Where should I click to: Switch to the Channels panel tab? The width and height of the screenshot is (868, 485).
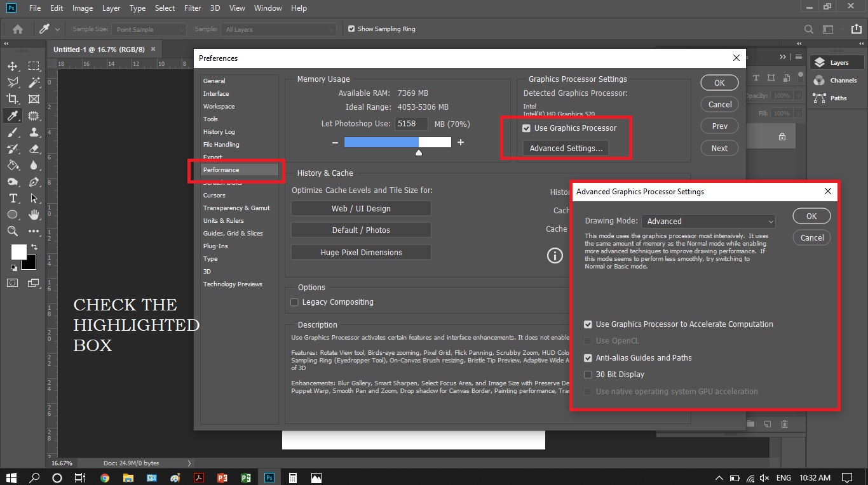tap(837, 81)
